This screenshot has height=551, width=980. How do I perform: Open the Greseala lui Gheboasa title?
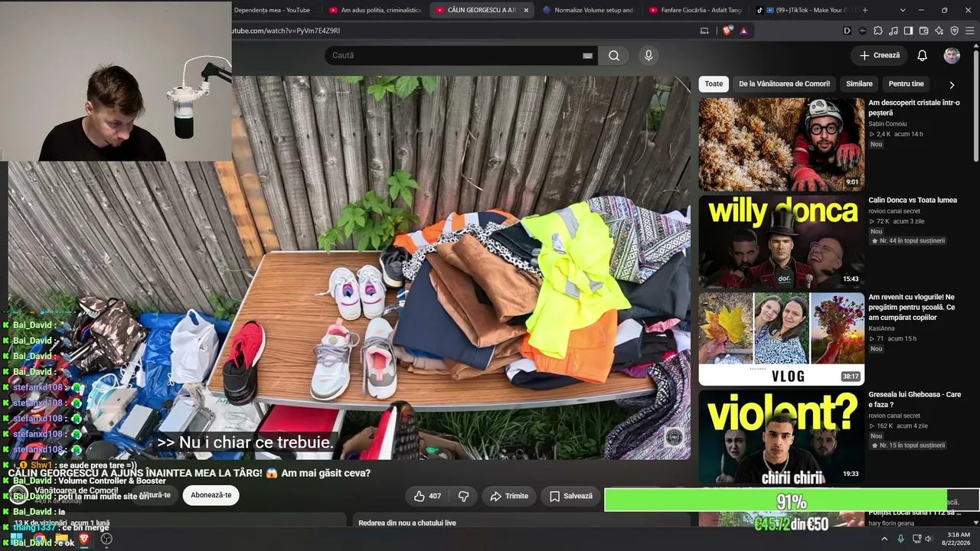914,399
